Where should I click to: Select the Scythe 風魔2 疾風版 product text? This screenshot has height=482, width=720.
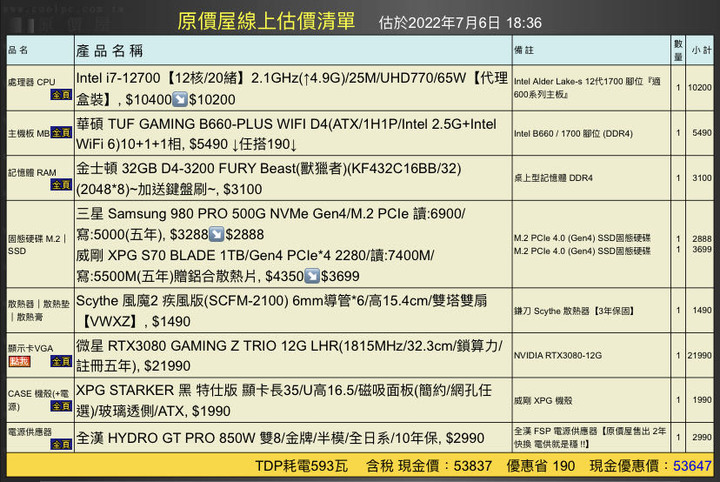click(281, 311)
